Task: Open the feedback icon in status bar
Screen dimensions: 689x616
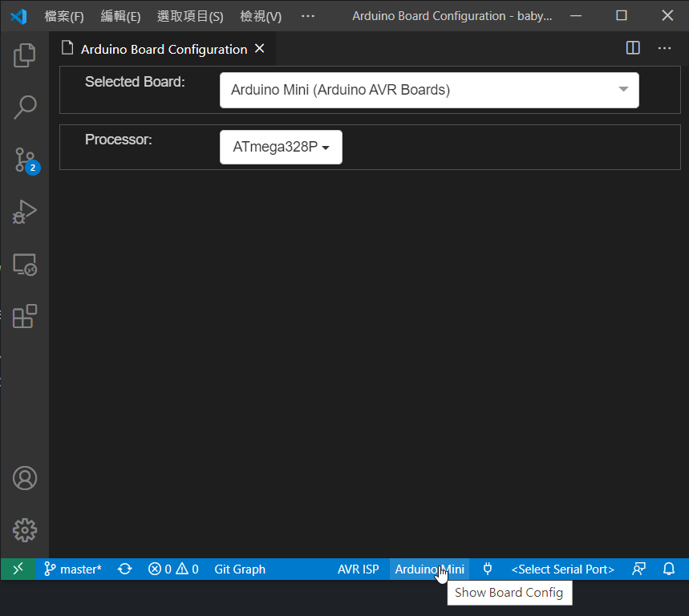Action: [x=638, y=569]
